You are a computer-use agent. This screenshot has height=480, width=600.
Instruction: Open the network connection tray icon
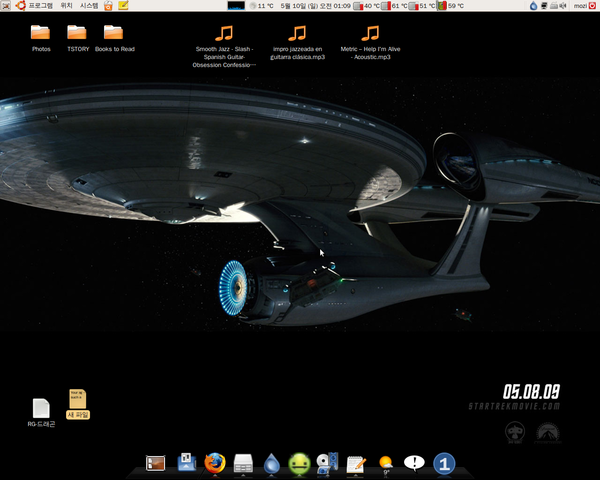(x=544, y=6)
